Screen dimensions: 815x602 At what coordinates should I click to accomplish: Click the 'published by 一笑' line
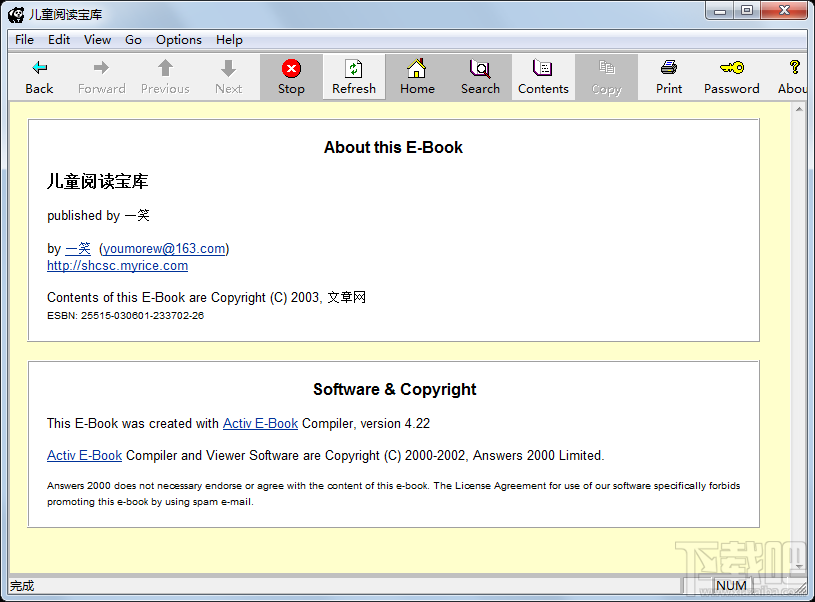click(98, 215)
